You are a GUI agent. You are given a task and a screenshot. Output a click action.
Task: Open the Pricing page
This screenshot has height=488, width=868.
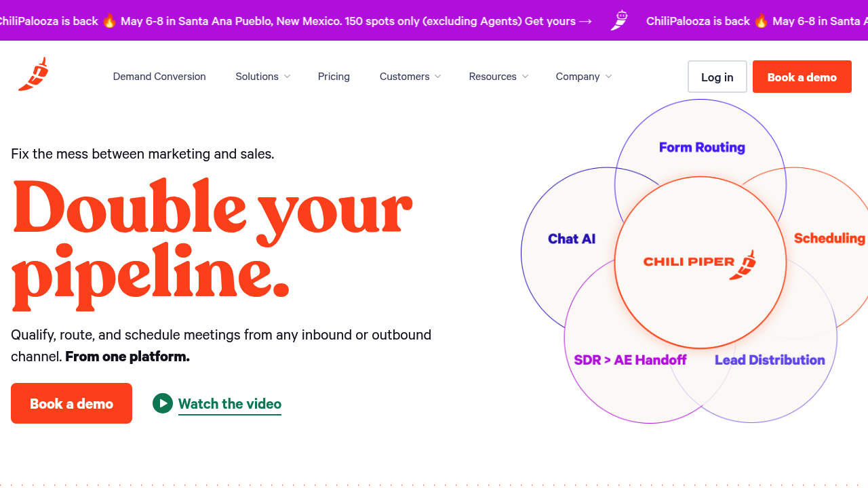tap(334, 77)
